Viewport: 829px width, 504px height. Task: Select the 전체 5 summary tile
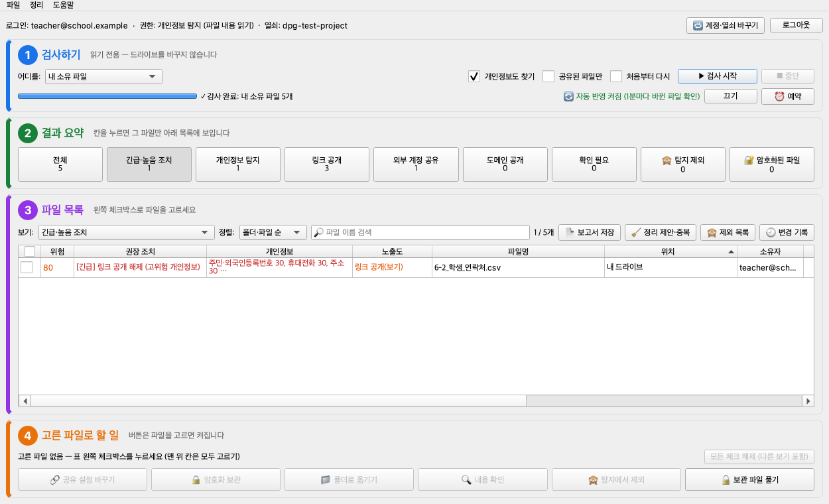click(x=60, y=164)
